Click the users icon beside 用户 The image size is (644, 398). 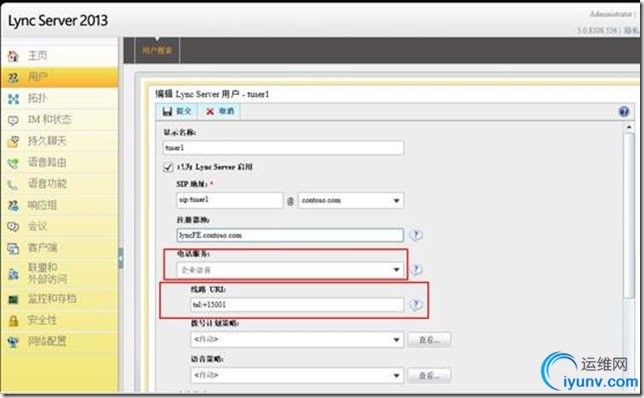pyautogui.click(x=13, y=77)
